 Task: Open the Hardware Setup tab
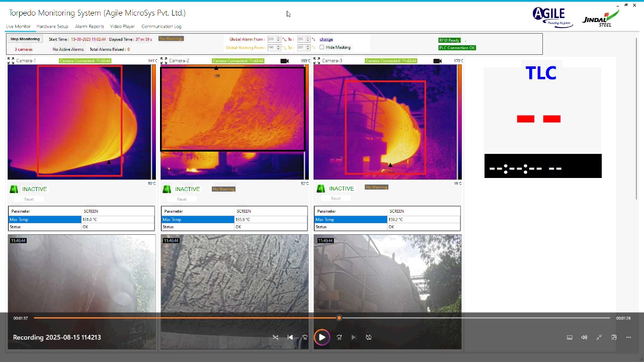coord(52,26)
